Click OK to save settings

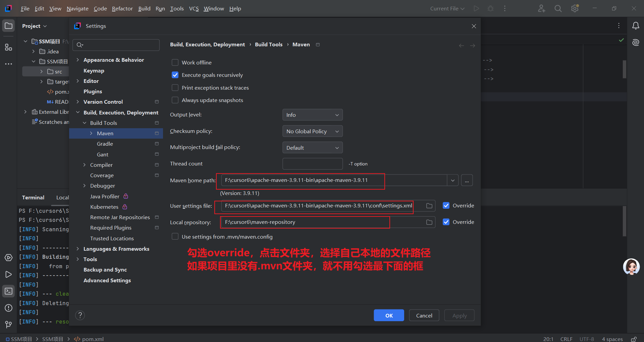coord(389,315)
